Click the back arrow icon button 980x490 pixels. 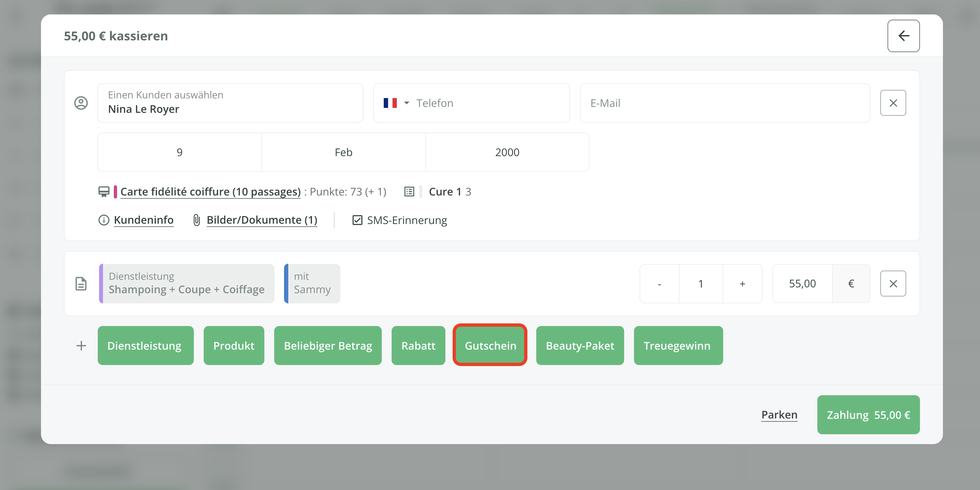[x=903, y=36]
